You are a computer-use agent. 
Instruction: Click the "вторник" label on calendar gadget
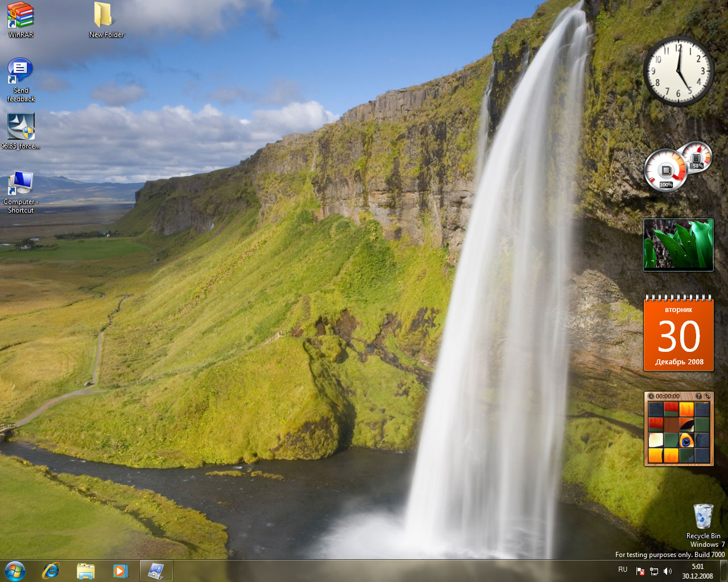[679, 310]
